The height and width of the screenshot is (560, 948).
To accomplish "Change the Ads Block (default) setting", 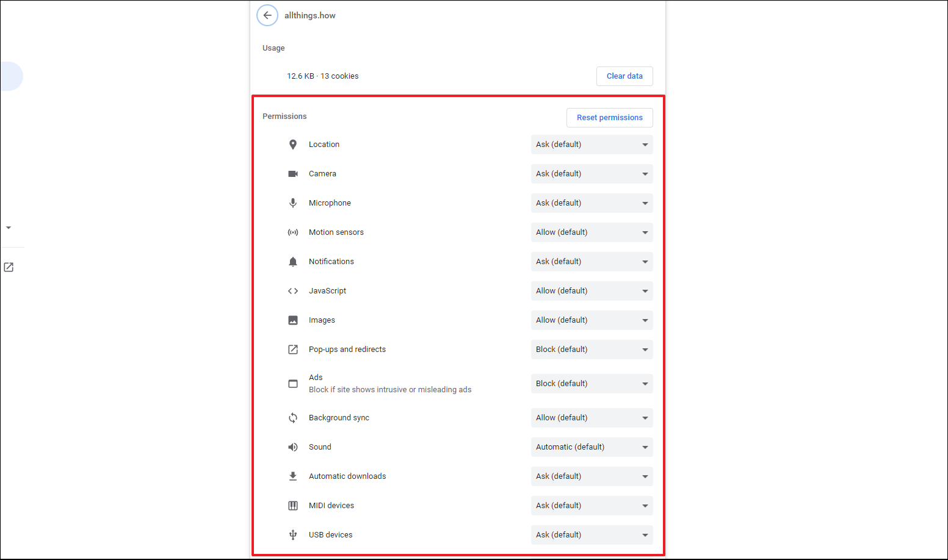I will (x=591, y=384).
